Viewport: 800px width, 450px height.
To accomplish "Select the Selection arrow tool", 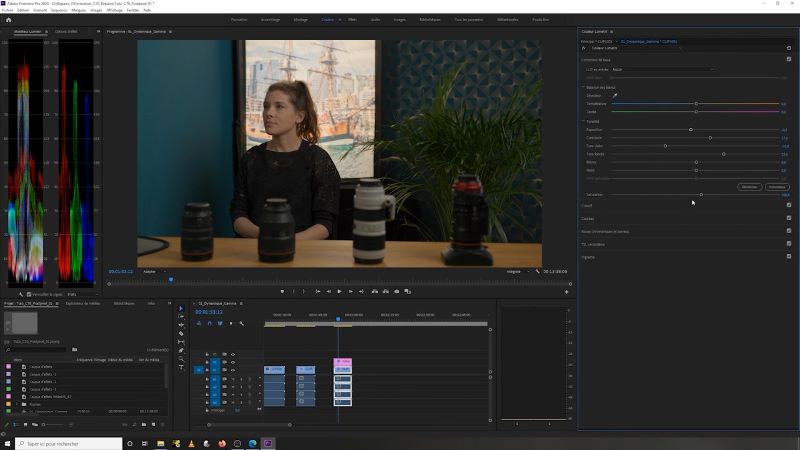I will click(181, 308).
